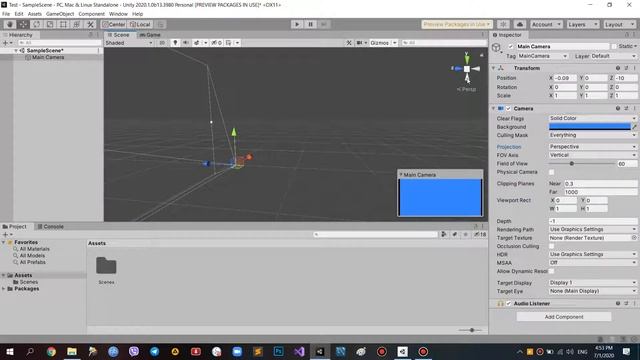Select the Rotate tool
The height and width of the screenshot is (360, 640).
(37, 24)
